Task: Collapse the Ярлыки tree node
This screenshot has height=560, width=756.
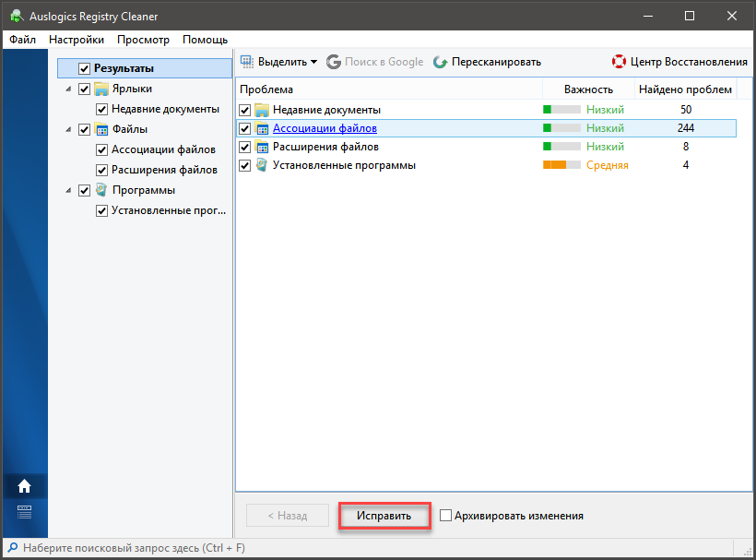Action: point(68,89)
